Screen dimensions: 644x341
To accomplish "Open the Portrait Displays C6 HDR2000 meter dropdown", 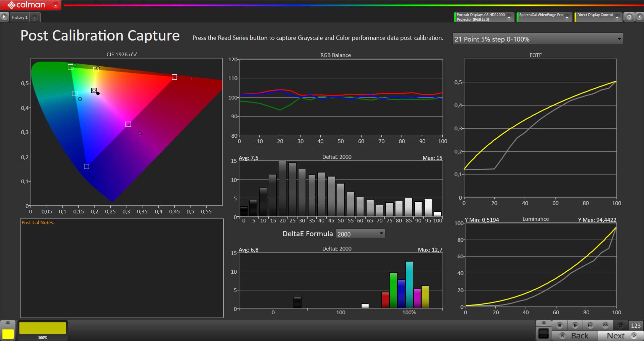I will point(509,17).
